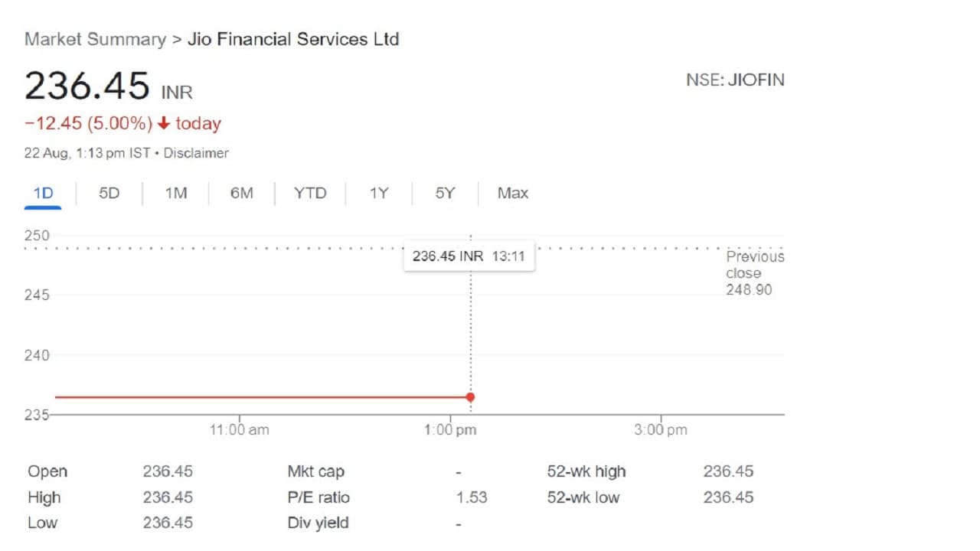Click the Market Summary breadcrumb link
Screen dimensions: 980x551
(x=95, y=40)
